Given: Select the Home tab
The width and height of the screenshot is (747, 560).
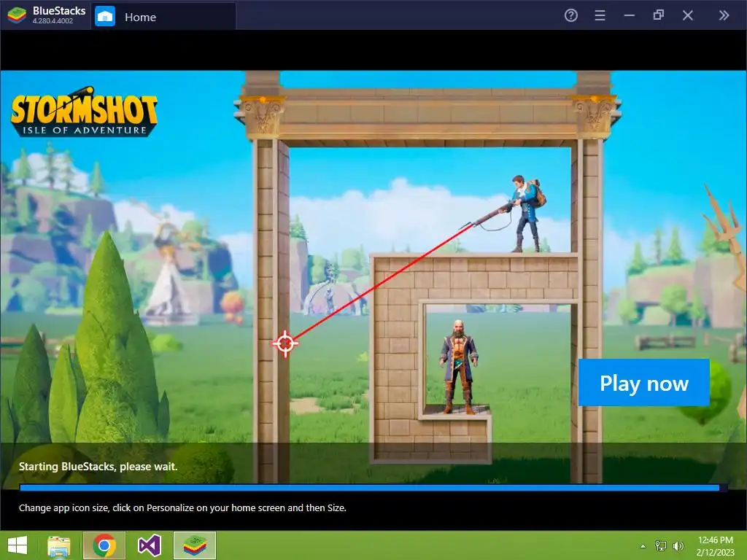Looking at the screenshot, I should coord(163,17).
